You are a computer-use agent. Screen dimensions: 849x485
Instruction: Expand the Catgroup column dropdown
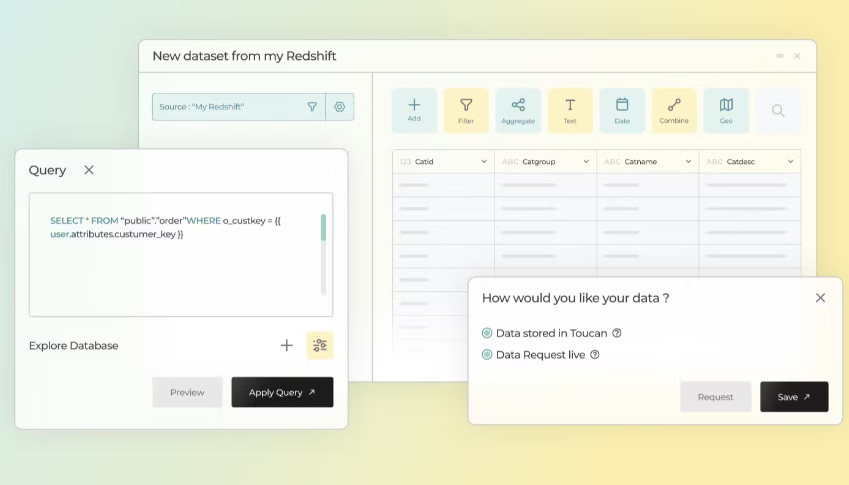tap(586, 162)
